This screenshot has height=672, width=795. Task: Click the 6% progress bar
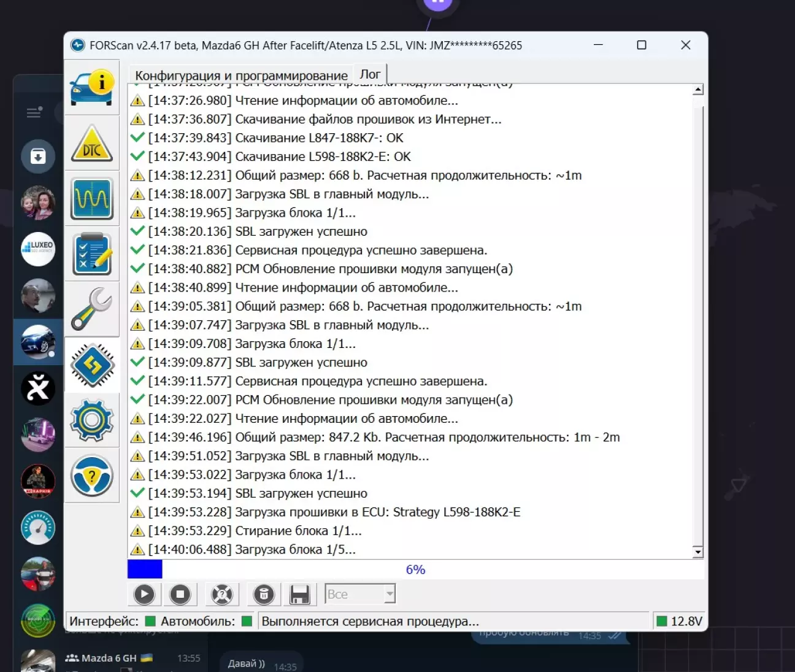click(x=415, y=570)
